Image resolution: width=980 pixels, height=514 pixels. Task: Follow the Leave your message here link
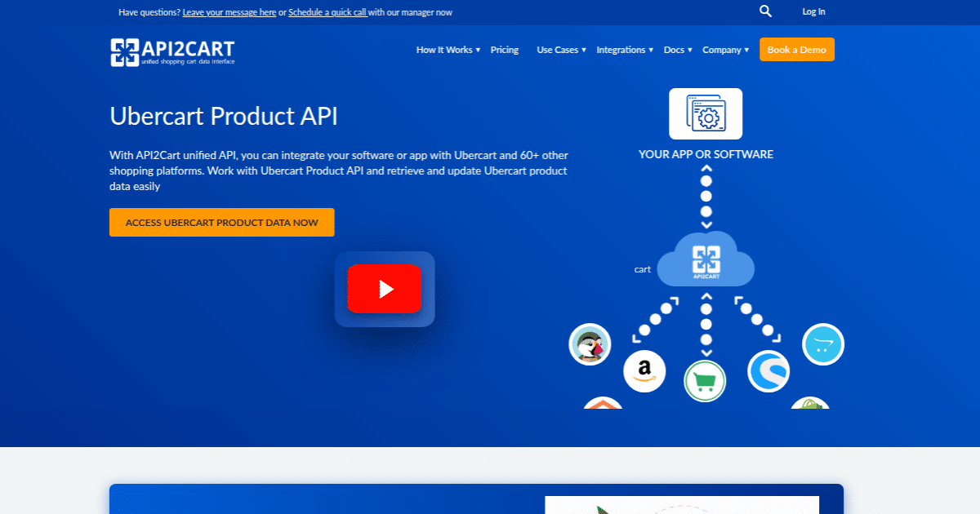pyautogui.click(x=229, y=12)
